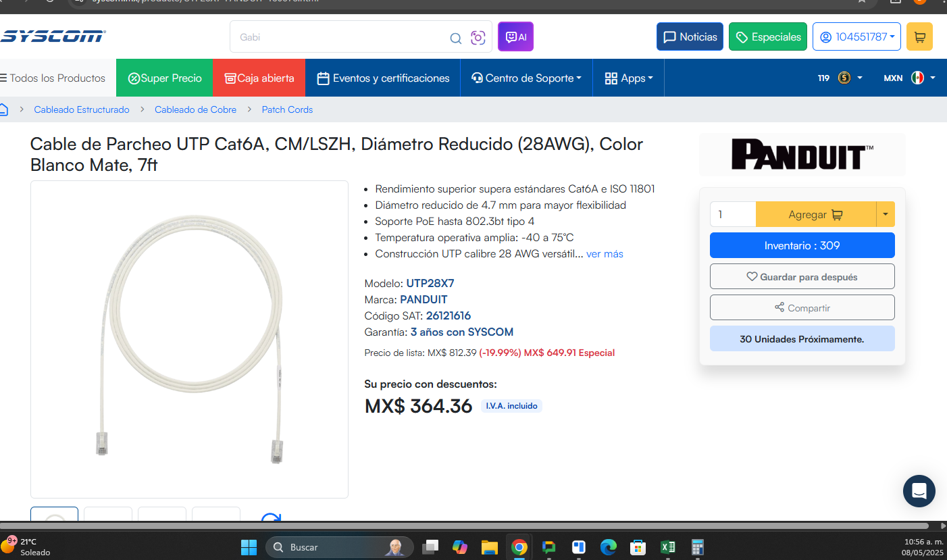Click the 360 rotate view icon
Viewport: 947px width, 560px height.
[271, 518]
